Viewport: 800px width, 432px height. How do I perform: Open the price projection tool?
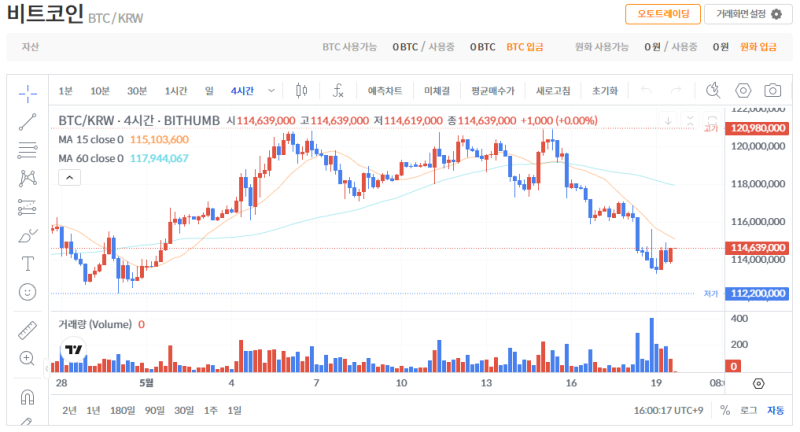pos(28,207)
